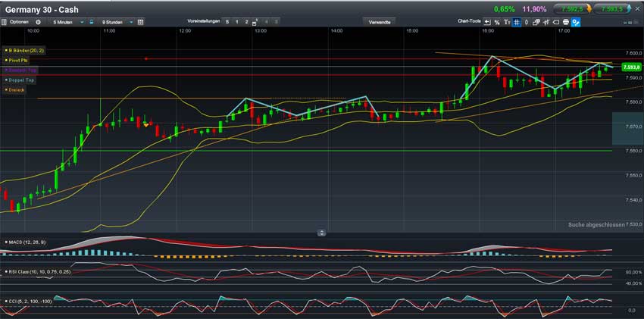Click the 12:00 time axis label

pos(185,31)
